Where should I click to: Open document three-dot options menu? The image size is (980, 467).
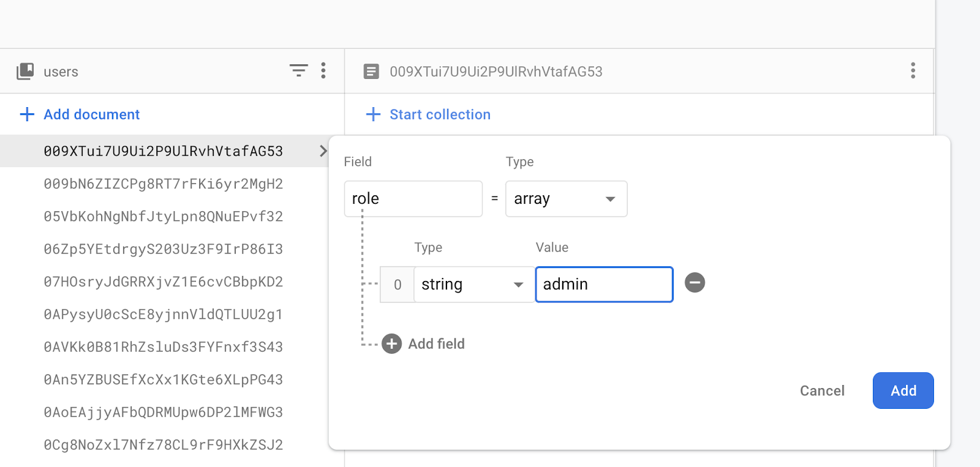pyautogui.click(x=913, y=71)
